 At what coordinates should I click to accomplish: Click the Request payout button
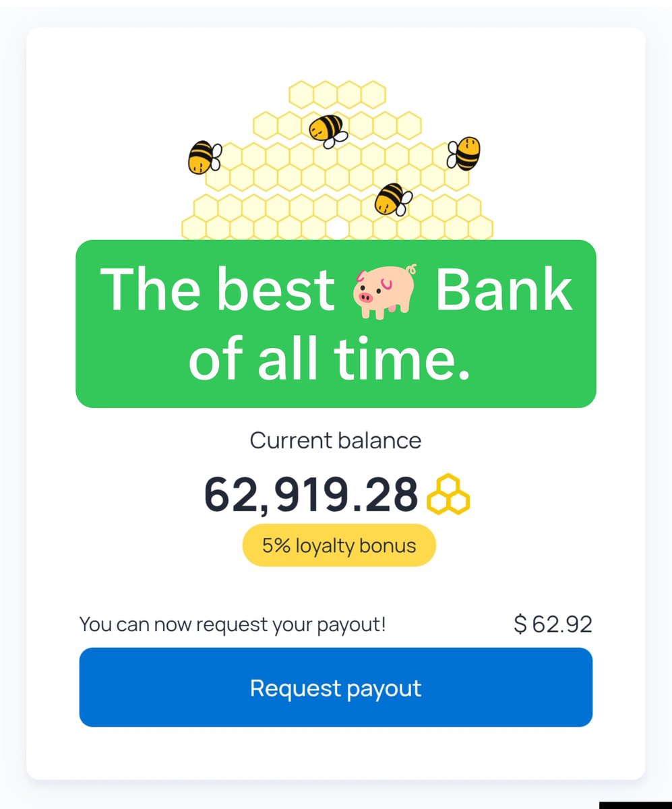[x=336, y=687]
